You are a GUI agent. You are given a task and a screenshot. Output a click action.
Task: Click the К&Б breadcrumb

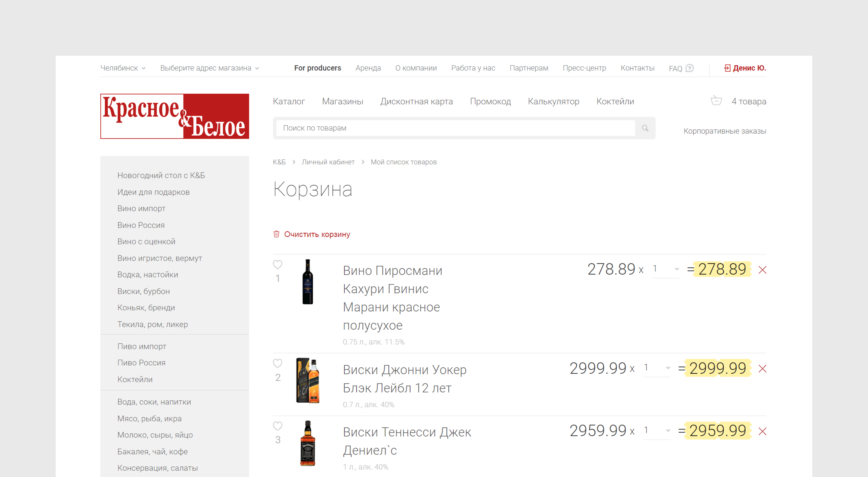[279, 162]
